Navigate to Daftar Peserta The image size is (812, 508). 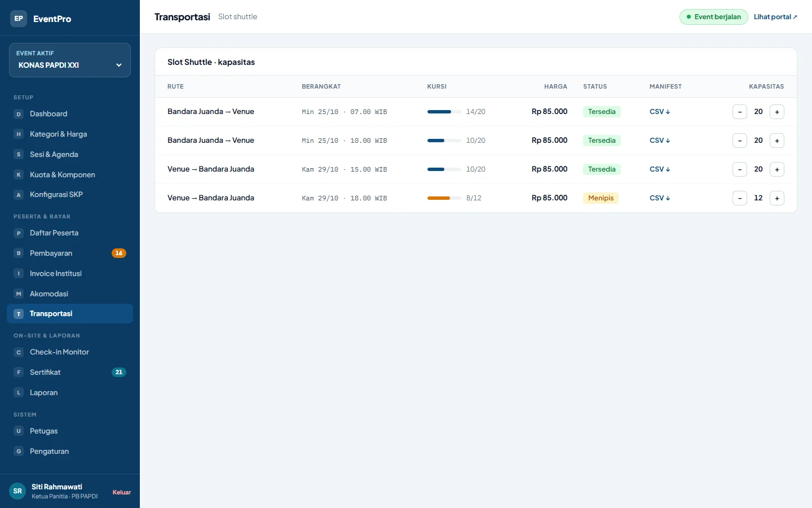click(x=70, y=233)
